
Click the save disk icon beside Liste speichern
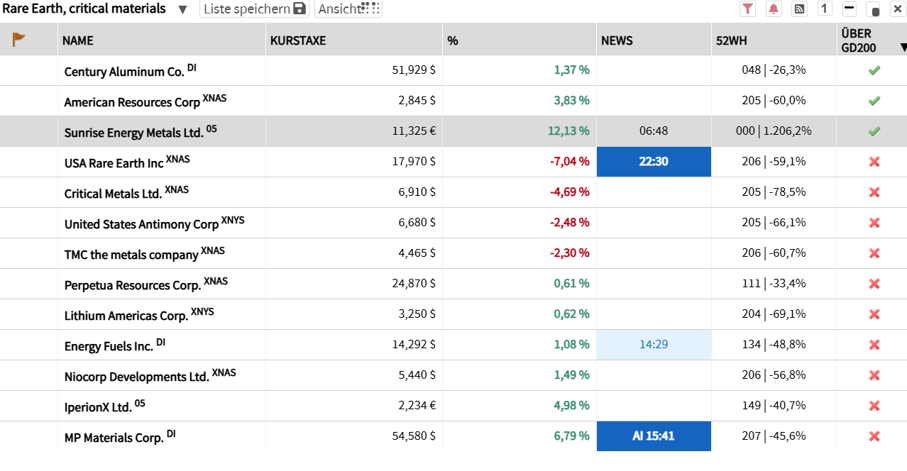[x=299, y=9]
